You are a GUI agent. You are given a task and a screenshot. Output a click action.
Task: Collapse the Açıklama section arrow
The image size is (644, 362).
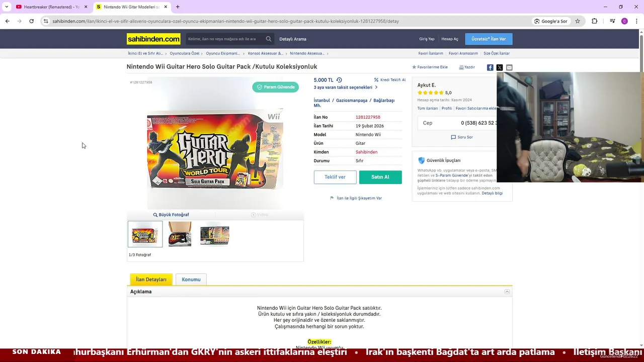(x=507, y=292)
